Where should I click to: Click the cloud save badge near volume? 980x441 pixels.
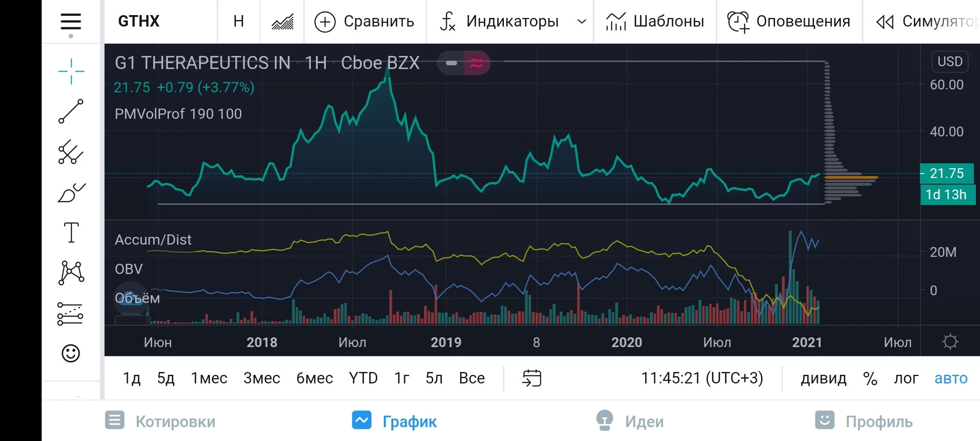tap(130, 298)
